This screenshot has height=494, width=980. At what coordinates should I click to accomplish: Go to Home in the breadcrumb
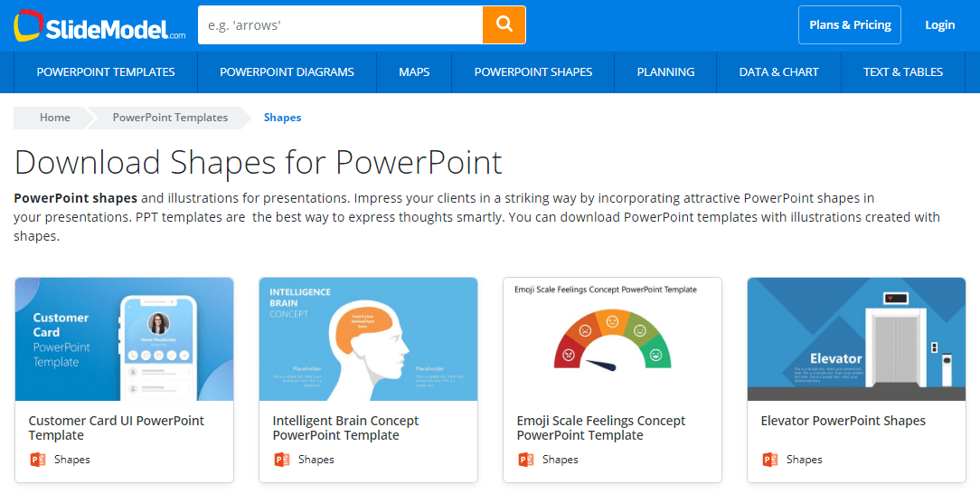pyautogui.click(x=55, y=118)
